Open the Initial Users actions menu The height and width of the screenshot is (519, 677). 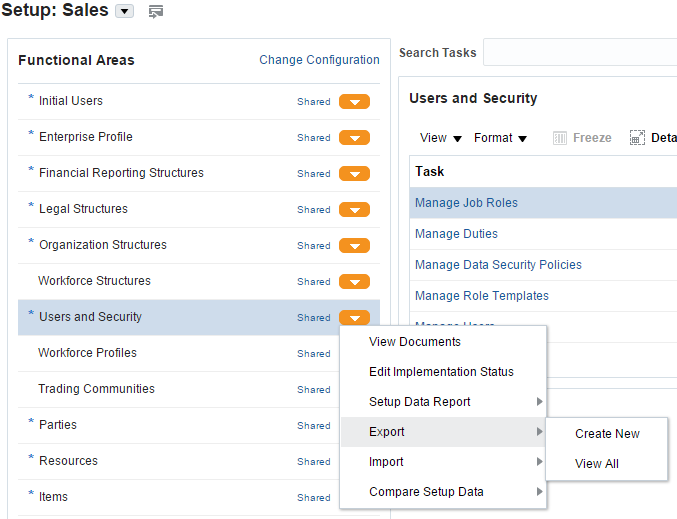point(354,102)
